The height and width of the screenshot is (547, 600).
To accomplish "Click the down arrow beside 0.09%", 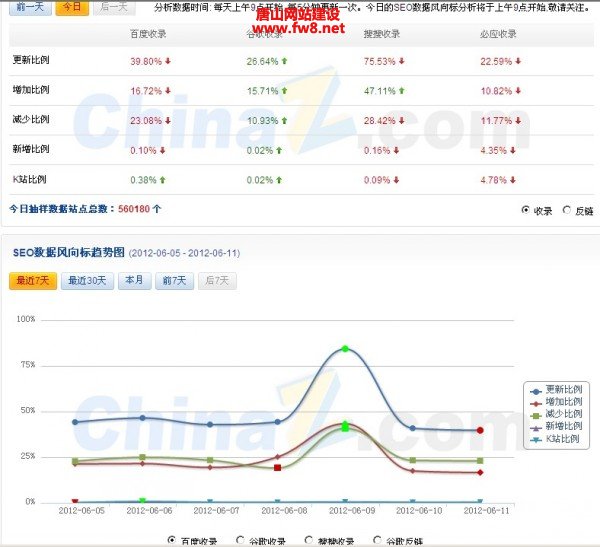I will coord(396,180).
